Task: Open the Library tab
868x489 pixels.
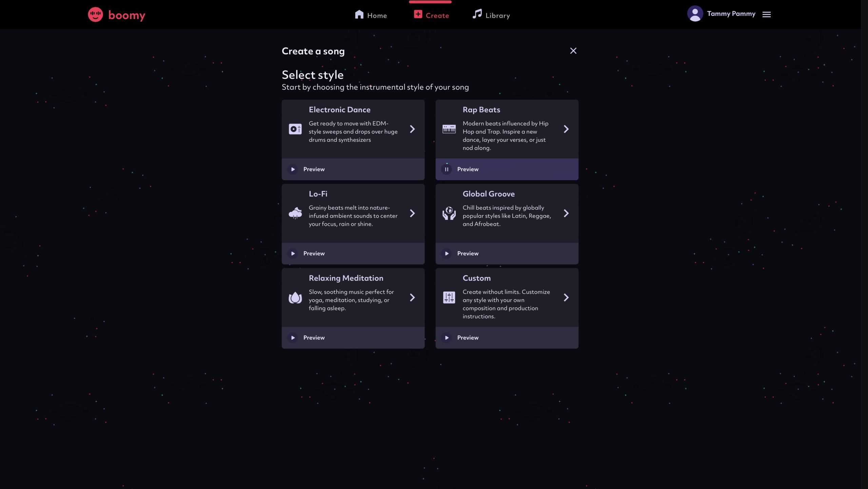Action: point(491,15)
